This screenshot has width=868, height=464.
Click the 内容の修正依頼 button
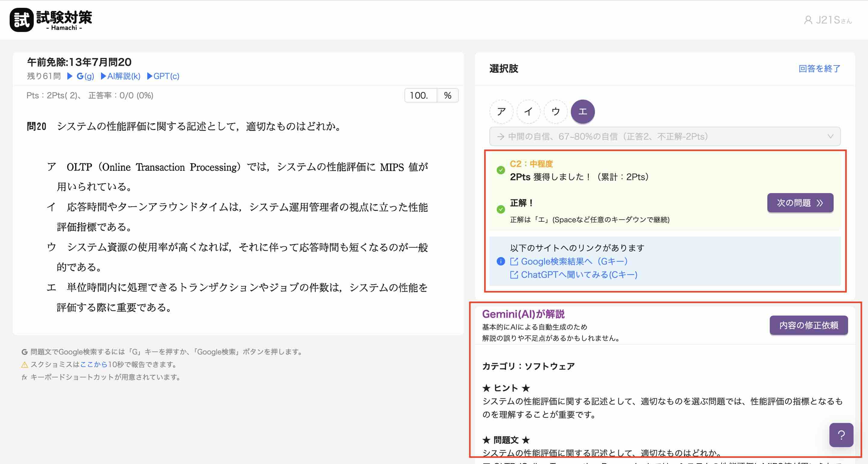808,325
